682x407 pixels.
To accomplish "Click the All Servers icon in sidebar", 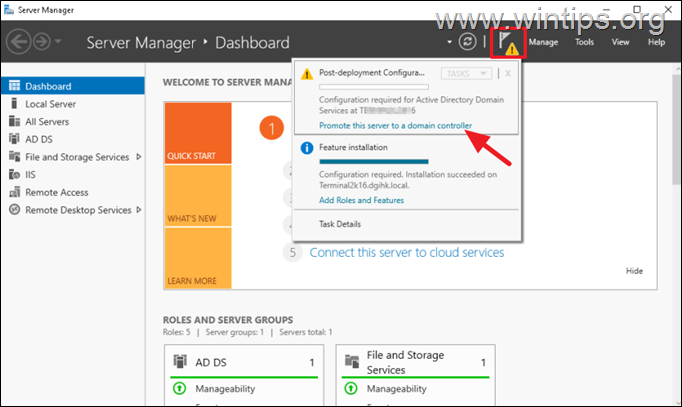I will pyautogui.click(x=14, y=121).
